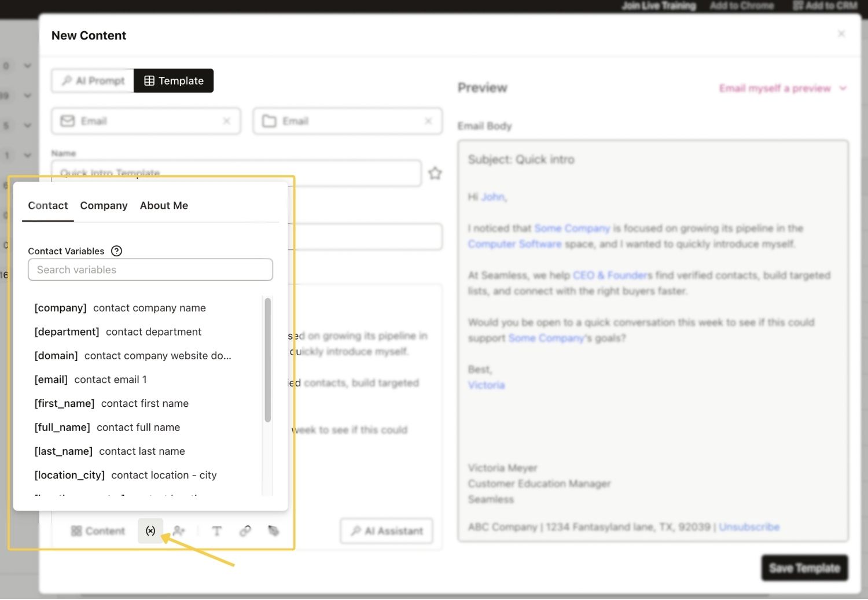Select the Template mode tab
The image size is (868, 600).
(174, 80)
